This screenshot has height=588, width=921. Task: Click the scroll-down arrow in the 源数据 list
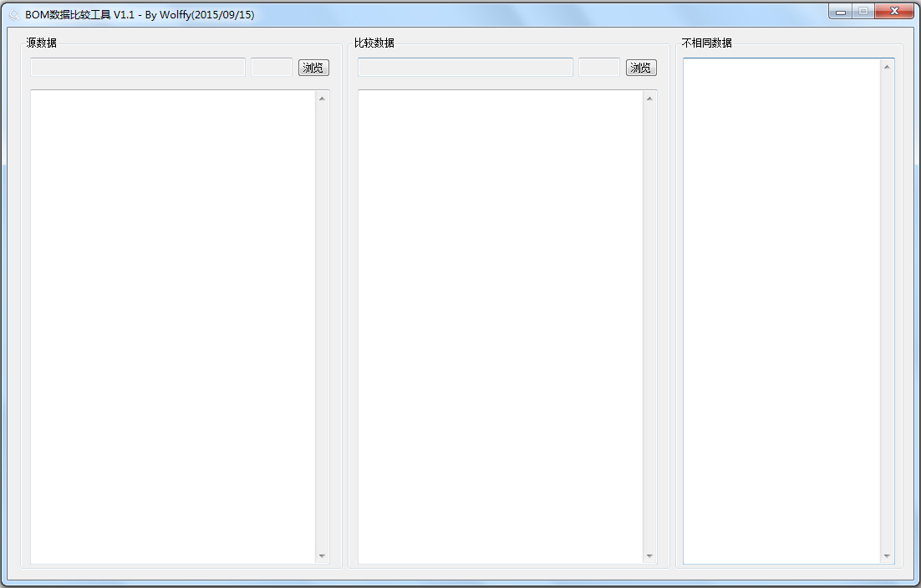[322, 556]
